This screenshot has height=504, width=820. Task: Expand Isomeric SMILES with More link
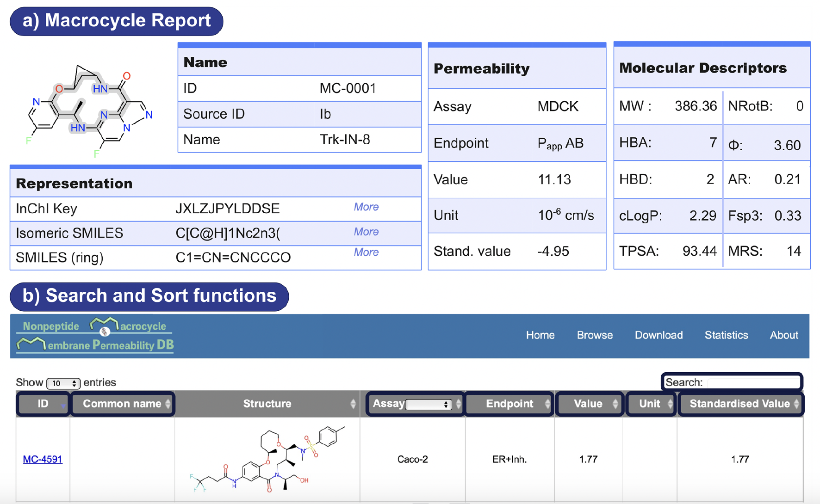[366, 232]
